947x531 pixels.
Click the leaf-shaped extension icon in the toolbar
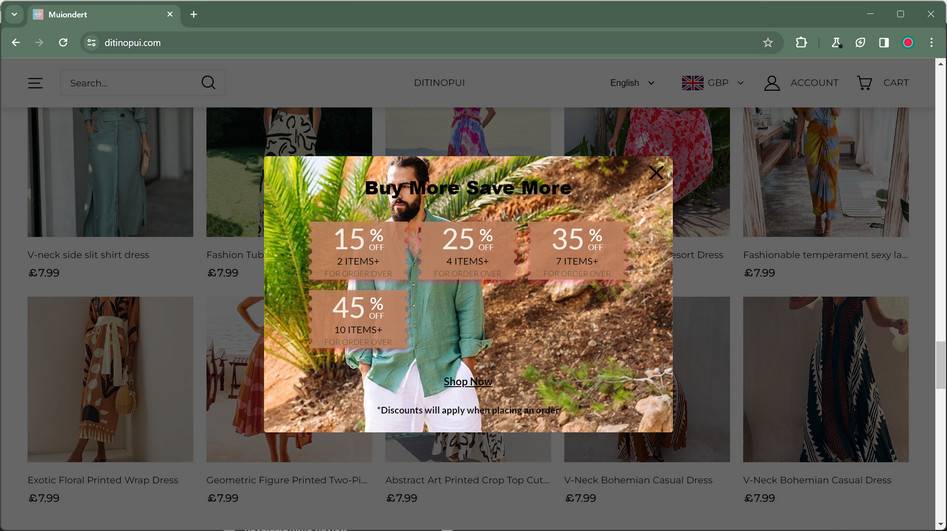coord(860,42)
